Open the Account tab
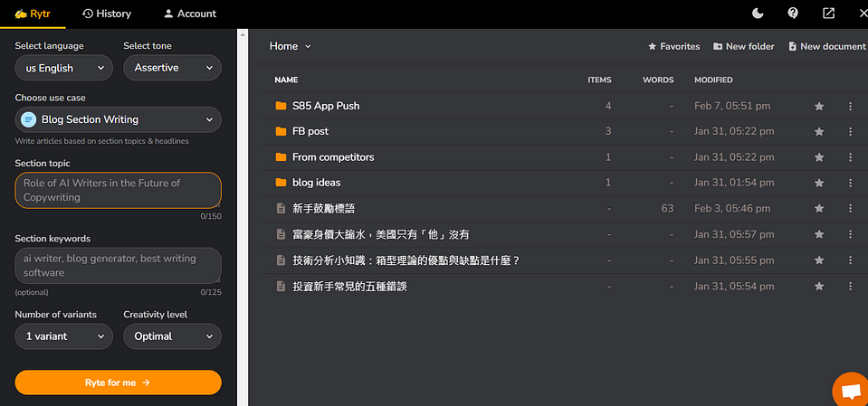 click(x=189, y=14)
